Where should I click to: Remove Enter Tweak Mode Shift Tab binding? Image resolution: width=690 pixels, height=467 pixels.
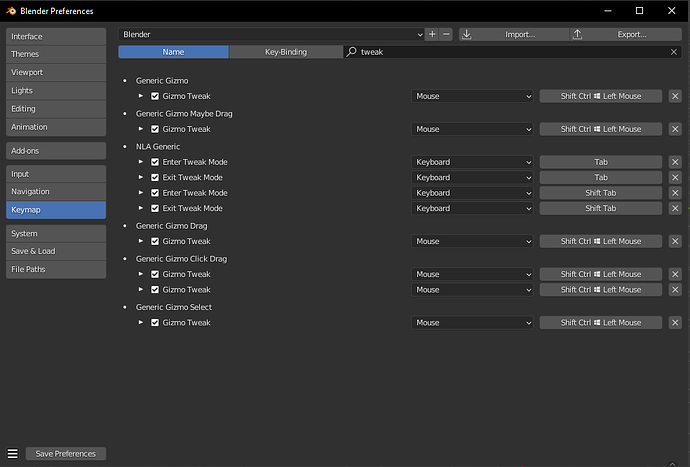[x=675, y=193]
